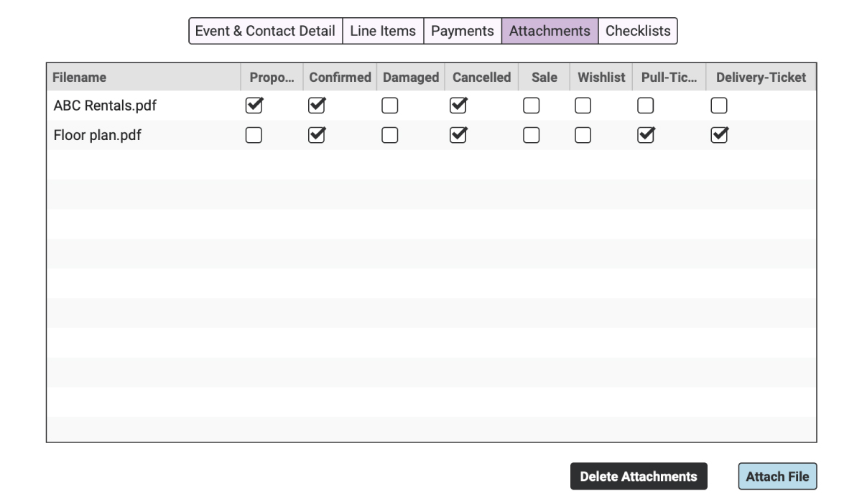Image resolution: width=862 pixels, height=504 pixels.
Task: Click the Delivery-Ticket column header
Action: point(761,77)
